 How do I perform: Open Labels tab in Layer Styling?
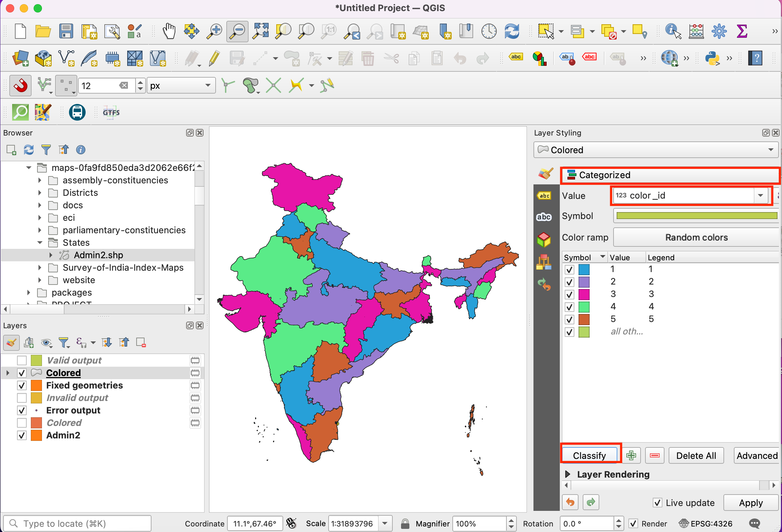tap(544, 196)
